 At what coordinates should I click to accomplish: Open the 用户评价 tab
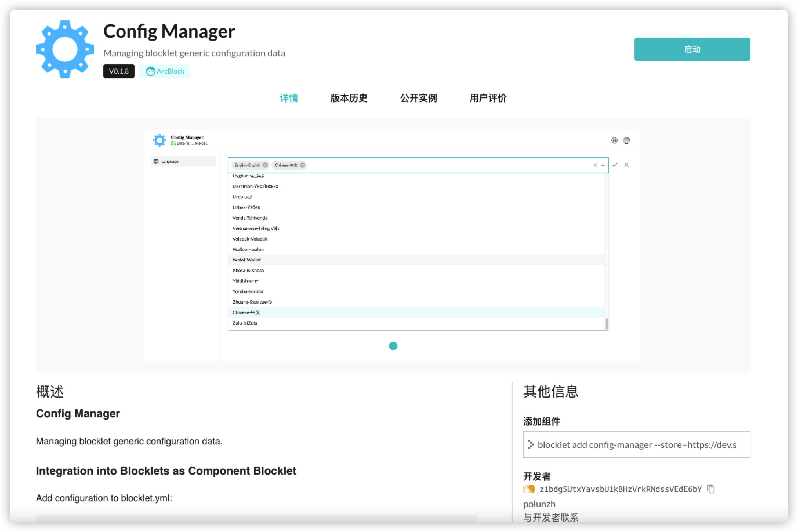pos(488,98)
